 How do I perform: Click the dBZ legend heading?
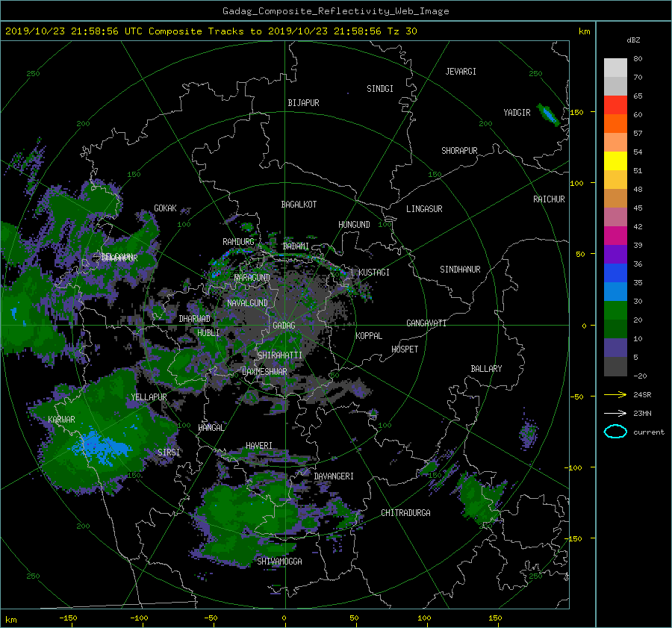[633, 40]
